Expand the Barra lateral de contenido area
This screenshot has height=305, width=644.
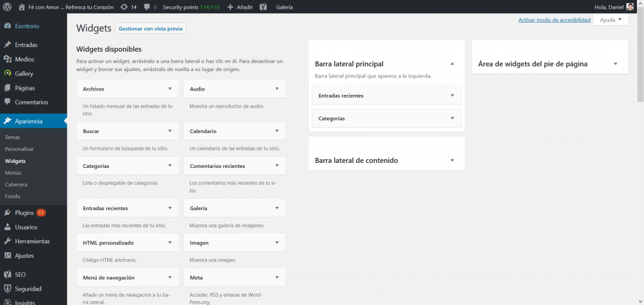pos(452,160)
